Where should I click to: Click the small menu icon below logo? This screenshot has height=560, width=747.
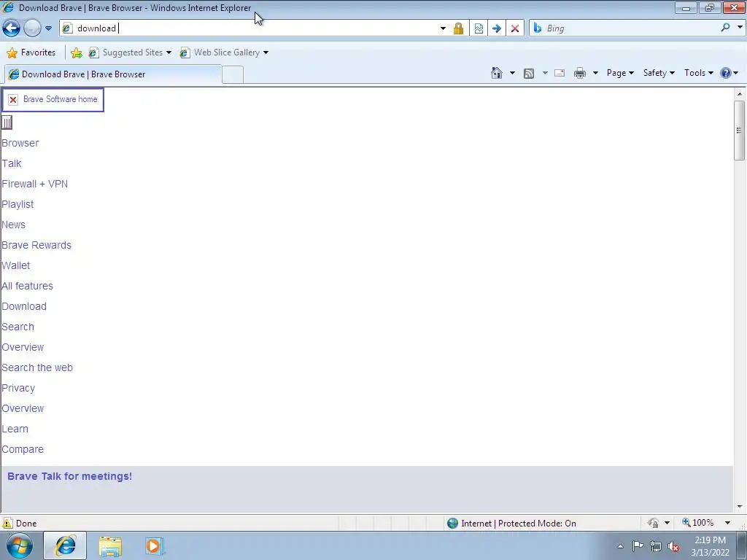7,122
